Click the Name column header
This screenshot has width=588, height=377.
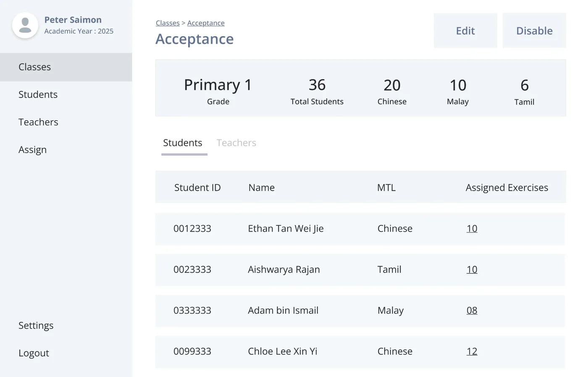[x=261, y=187]
